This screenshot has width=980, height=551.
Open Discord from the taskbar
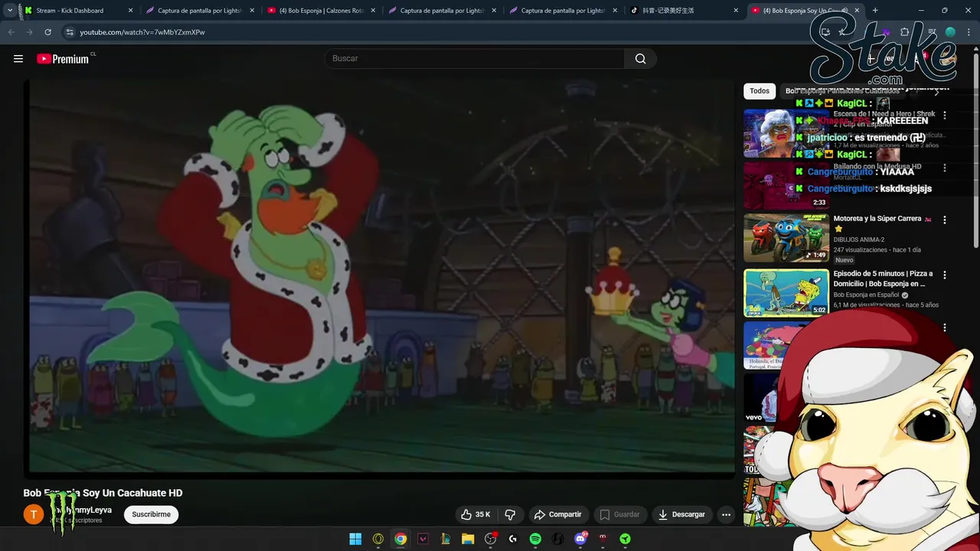pyautogui.click(x=580, y=539)
